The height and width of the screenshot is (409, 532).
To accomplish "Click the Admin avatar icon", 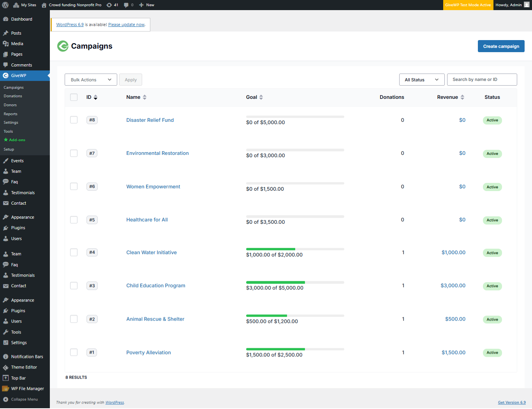I will [x=527, y=5].
